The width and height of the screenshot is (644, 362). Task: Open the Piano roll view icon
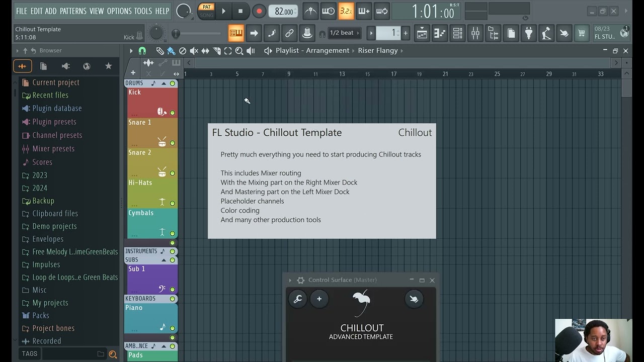click(440, 33)
